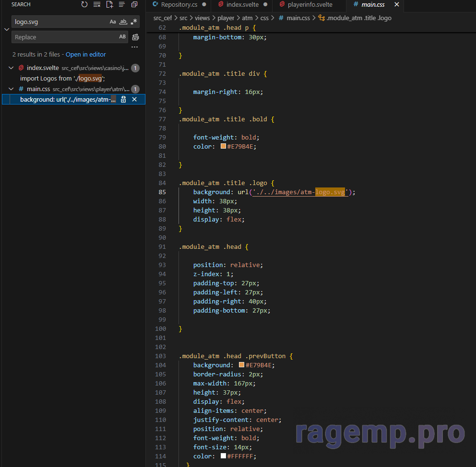Switch search results to tree view
The height and width of the screenshot is (467, 476).
point(122,4)
